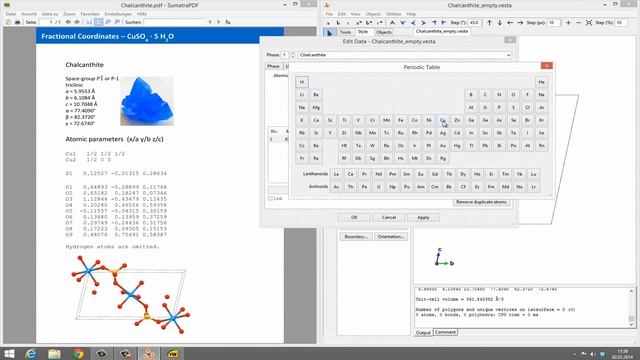Pick element Zn in Periodic Table
This screenshot has height=360, width=640.
coord(457,120)
